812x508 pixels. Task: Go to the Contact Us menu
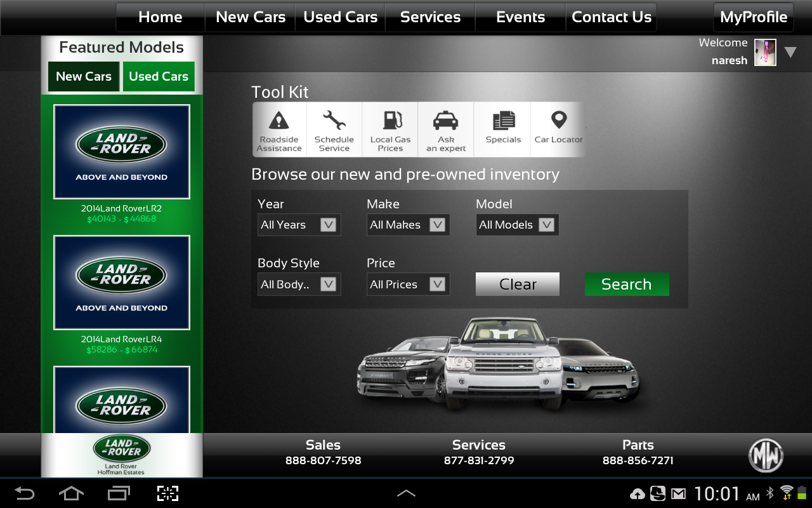pos(612,17)
